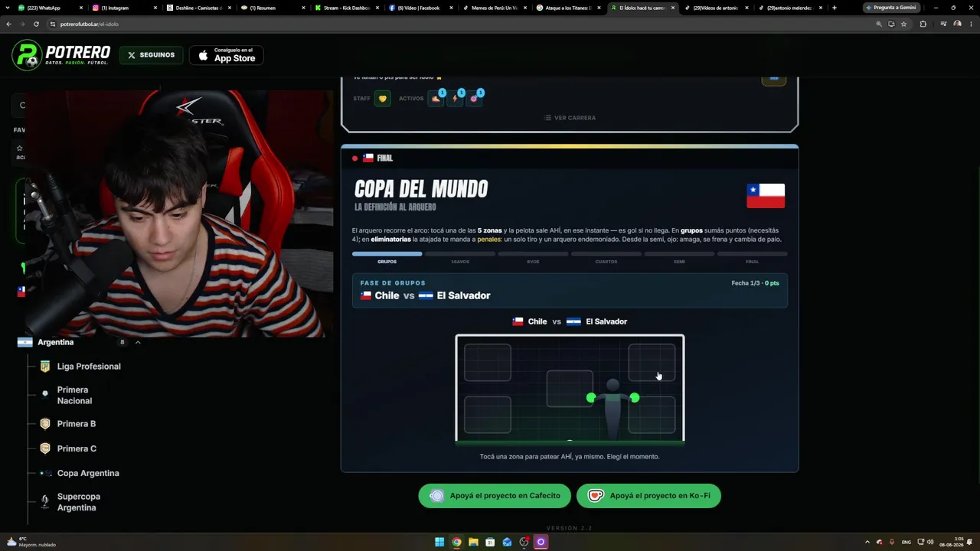Screen dimensions: 980x551
Task: Click the Supercopa Argentina trophy icon
Action: [x=45, y=502]
